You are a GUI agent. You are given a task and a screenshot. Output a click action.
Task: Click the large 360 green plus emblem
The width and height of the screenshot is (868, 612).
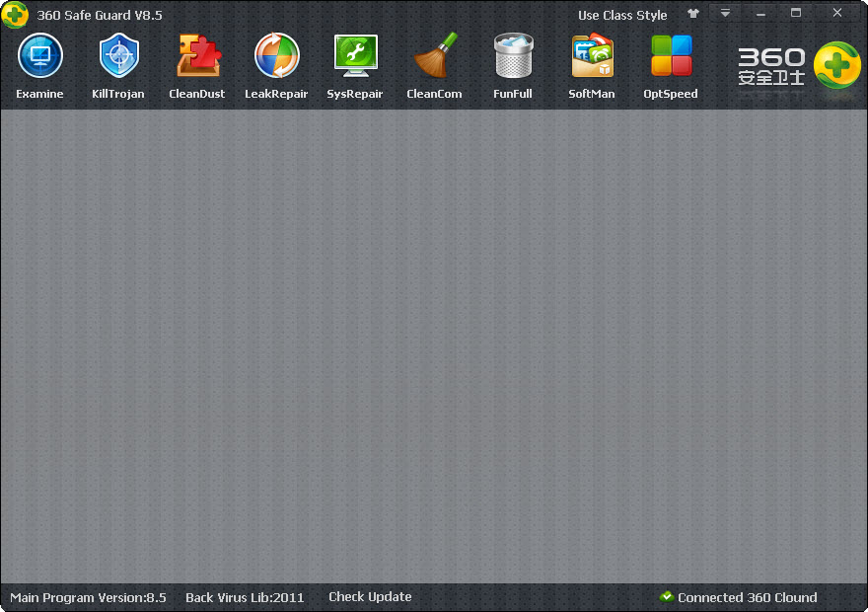837,65
